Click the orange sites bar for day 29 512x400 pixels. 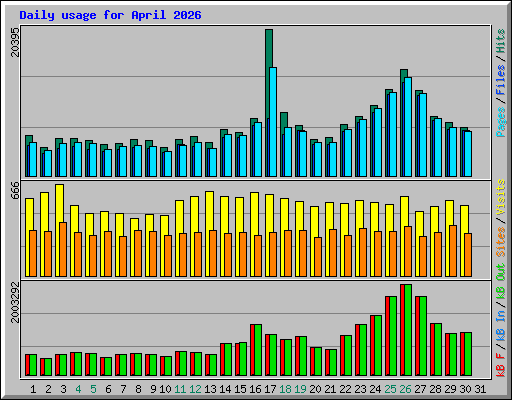pyautogui.click(x=453, y=251)
